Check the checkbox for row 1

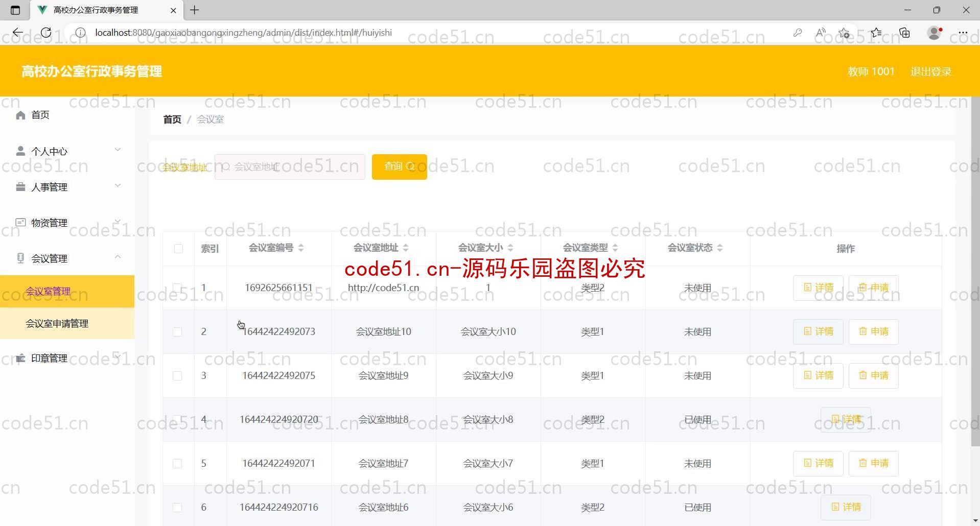(x=177, y=288)
